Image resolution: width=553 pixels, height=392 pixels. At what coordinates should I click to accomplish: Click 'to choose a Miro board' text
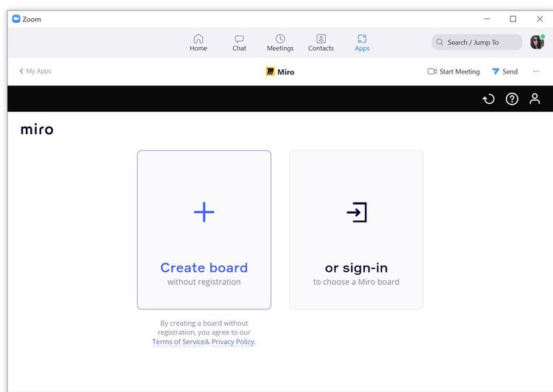356,282
